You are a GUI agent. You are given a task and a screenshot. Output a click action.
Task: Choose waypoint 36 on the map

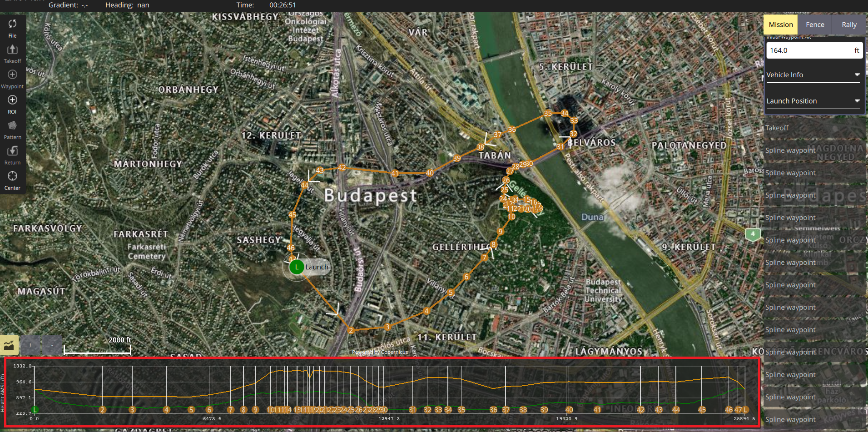point(512,129)
